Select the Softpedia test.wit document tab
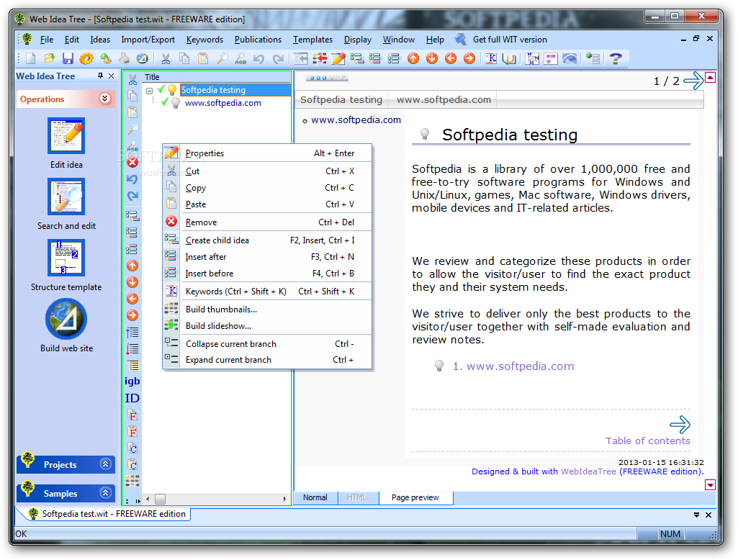 [107, 514]
